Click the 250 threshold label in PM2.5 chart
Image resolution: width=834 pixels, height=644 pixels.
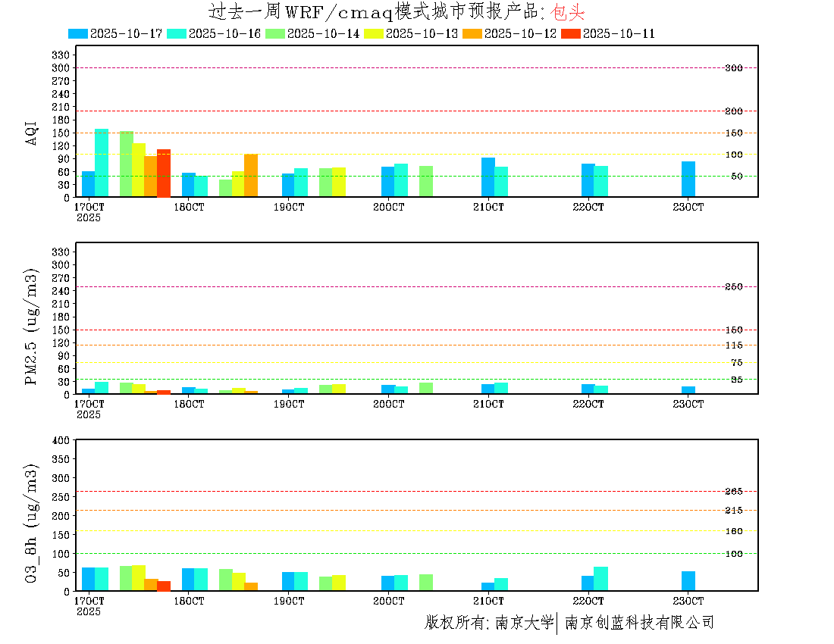click(733, 287)
